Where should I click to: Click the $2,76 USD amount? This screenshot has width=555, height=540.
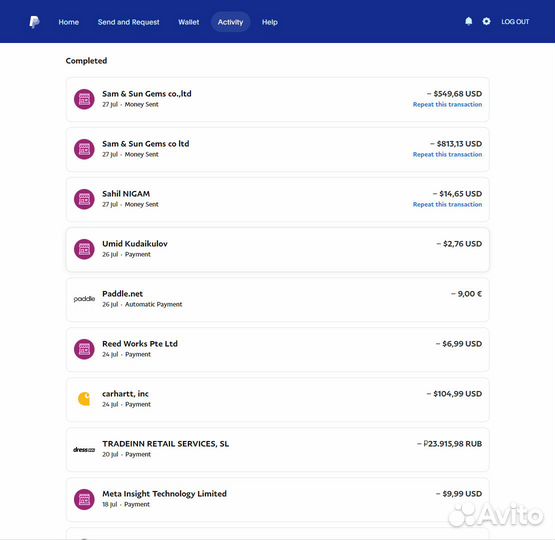459,244
